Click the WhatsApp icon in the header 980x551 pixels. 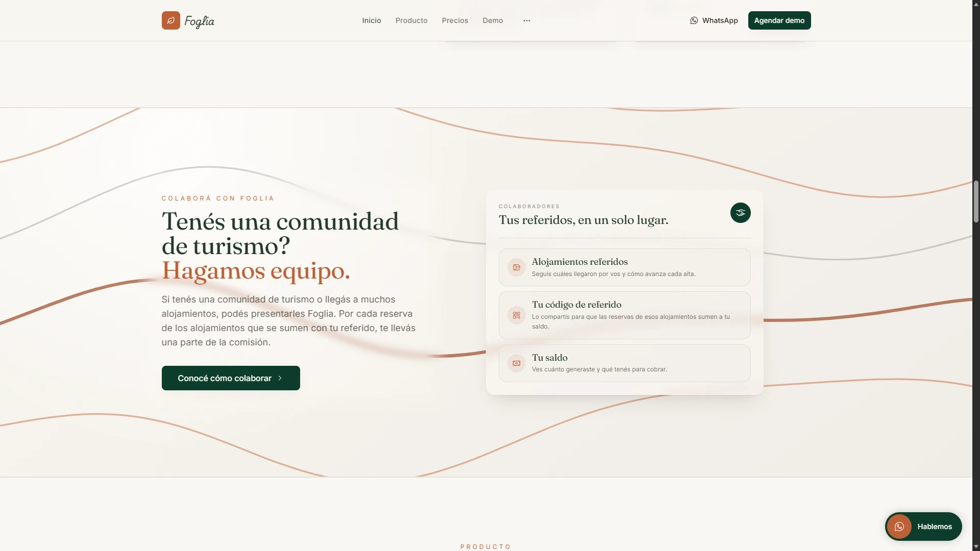694,20
